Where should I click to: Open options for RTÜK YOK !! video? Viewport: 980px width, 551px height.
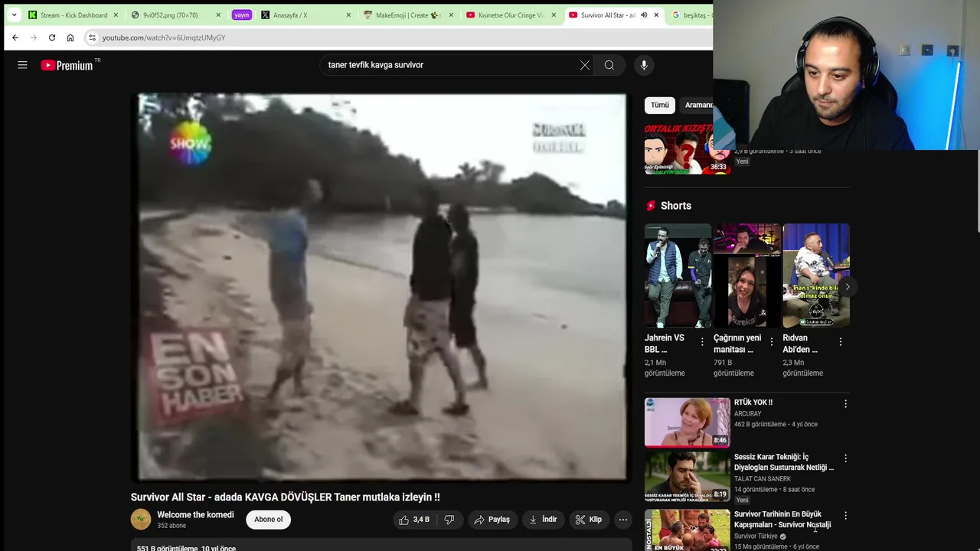coord(845,403)
